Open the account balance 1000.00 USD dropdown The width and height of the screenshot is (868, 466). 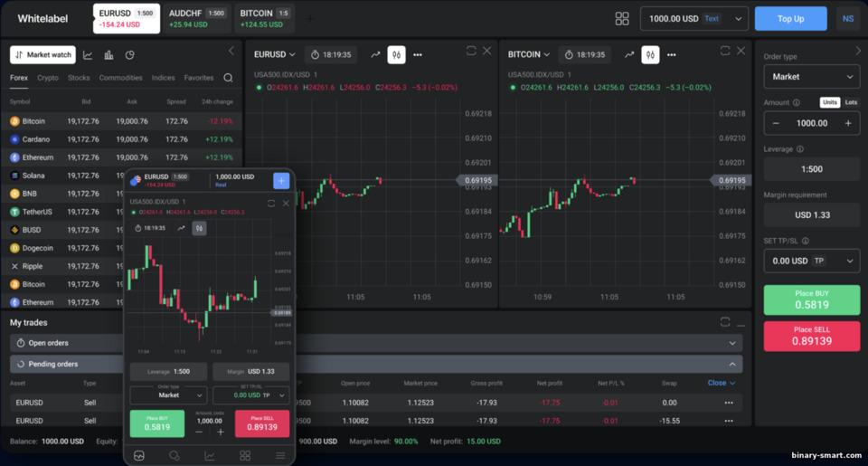694,19
